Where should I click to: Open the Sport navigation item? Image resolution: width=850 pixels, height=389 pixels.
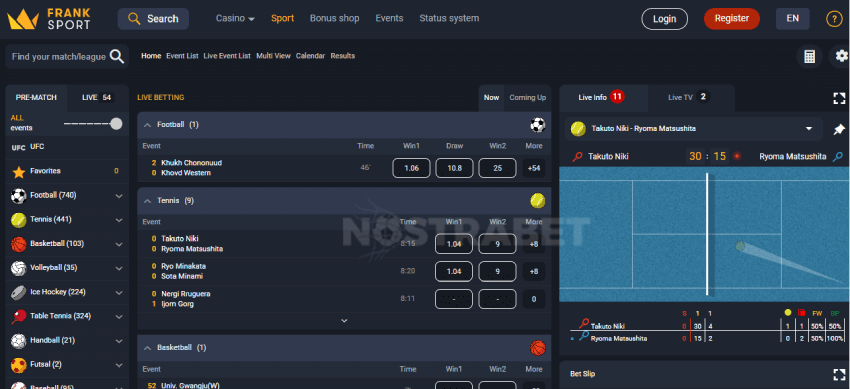pyautogui.click(x=282, y=18)
